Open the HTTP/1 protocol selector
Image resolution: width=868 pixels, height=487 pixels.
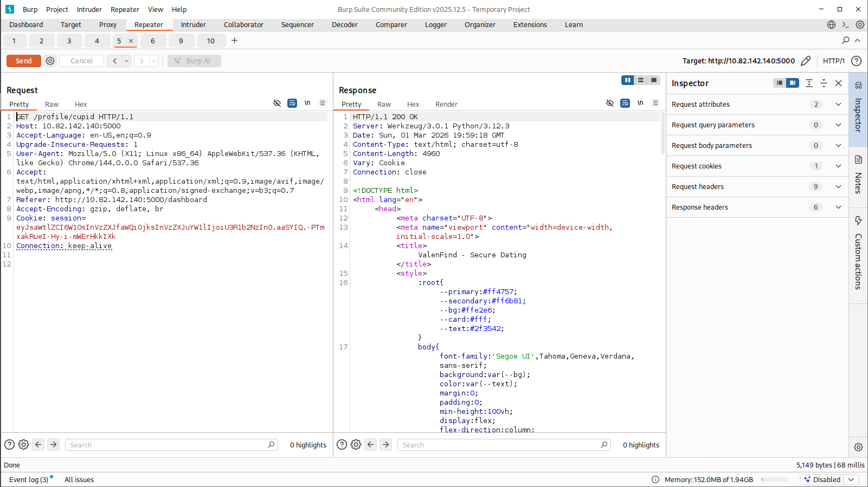833,61
